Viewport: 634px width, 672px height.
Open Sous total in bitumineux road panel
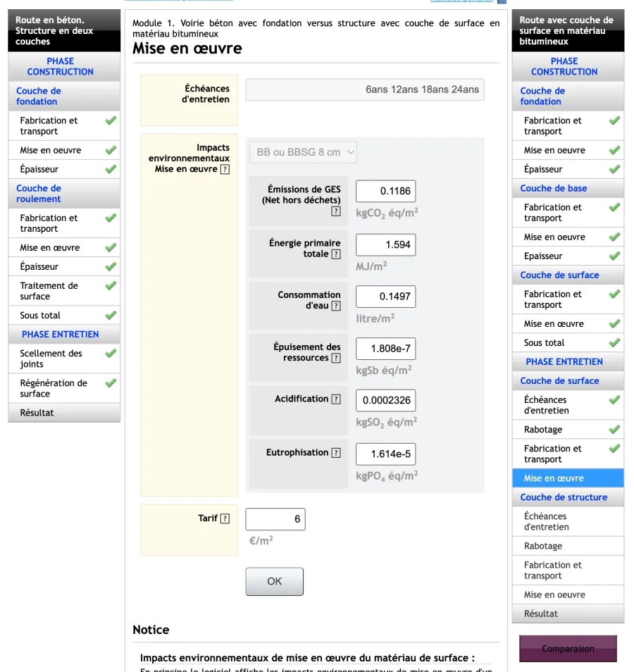point(568,343)
